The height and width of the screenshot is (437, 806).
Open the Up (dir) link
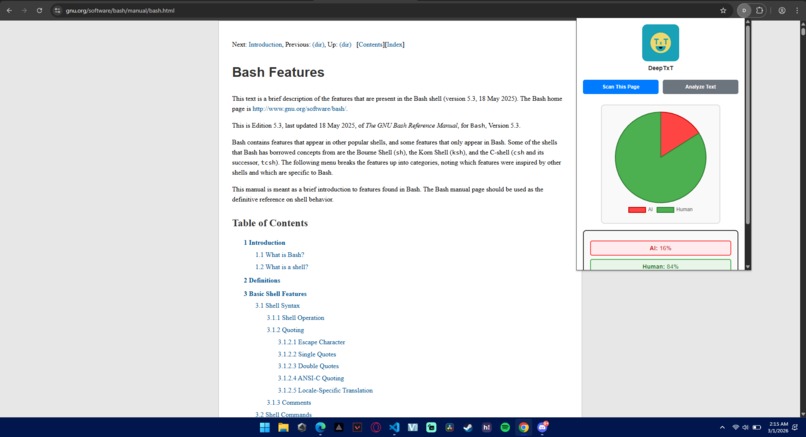345,45
